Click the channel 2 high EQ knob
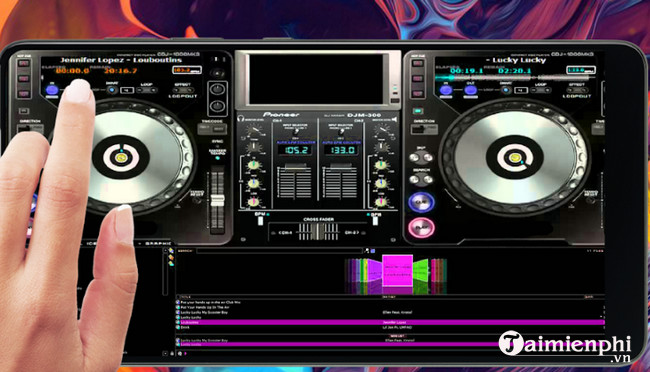 (x=381, y=165)
